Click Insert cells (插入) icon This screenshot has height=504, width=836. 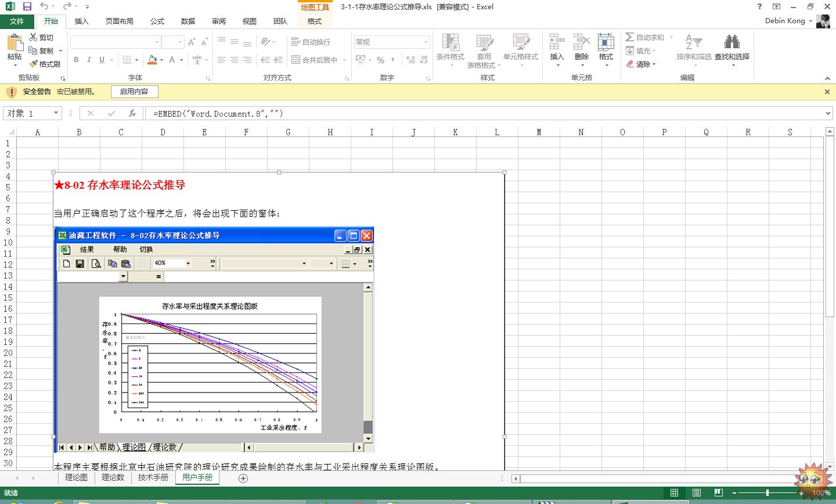click(x=557, y=43)
